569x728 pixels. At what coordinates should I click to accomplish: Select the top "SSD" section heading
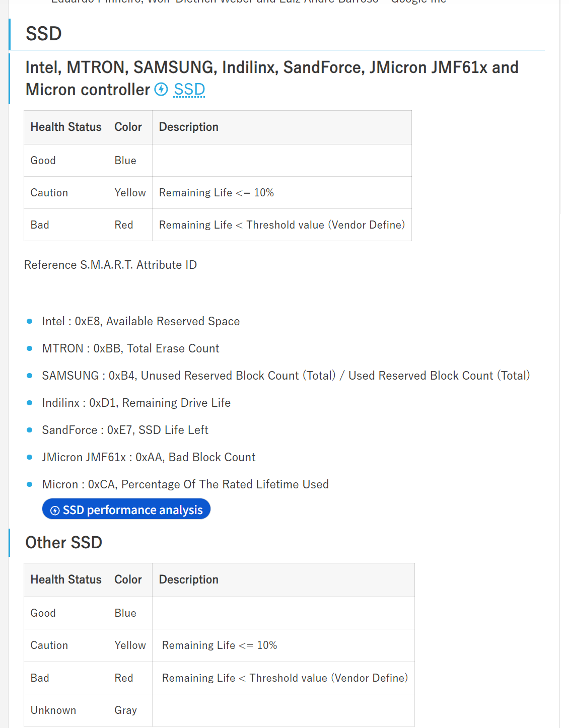tap(44, 34)
